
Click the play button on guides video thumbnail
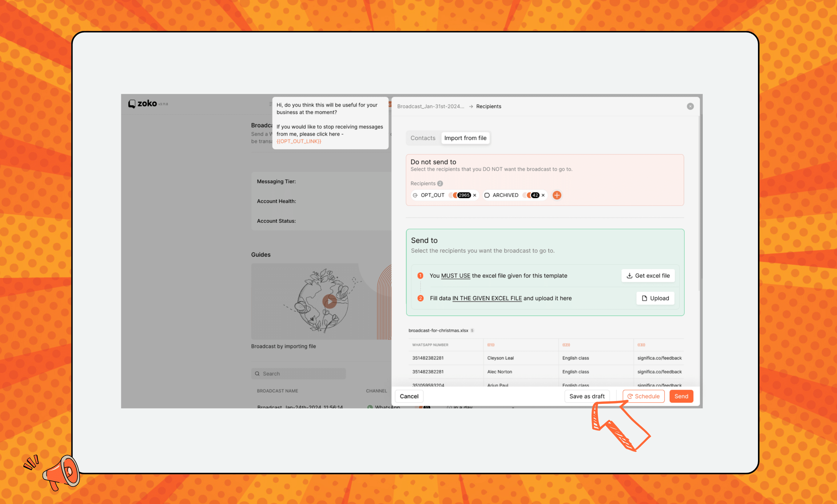point(329,301)
